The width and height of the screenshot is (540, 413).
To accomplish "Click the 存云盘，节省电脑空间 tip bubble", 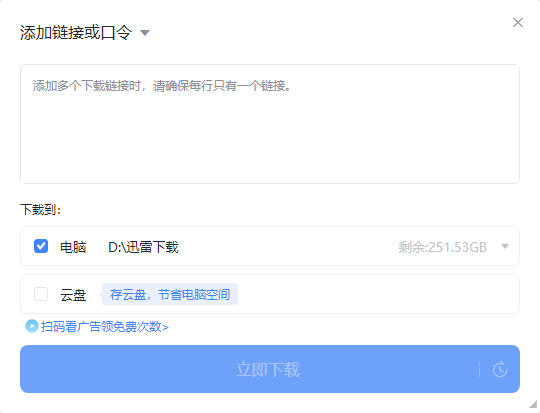I will click(169, 294).
